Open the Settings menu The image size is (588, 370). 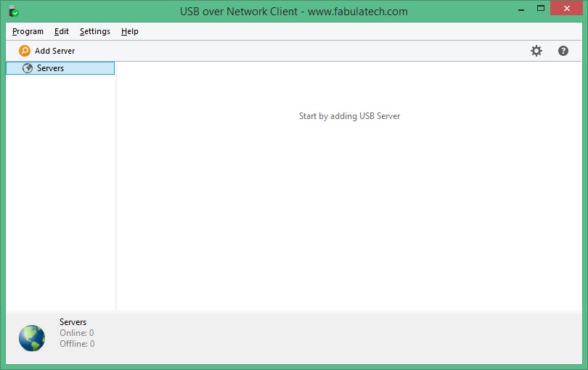click(x=95, y=31)
